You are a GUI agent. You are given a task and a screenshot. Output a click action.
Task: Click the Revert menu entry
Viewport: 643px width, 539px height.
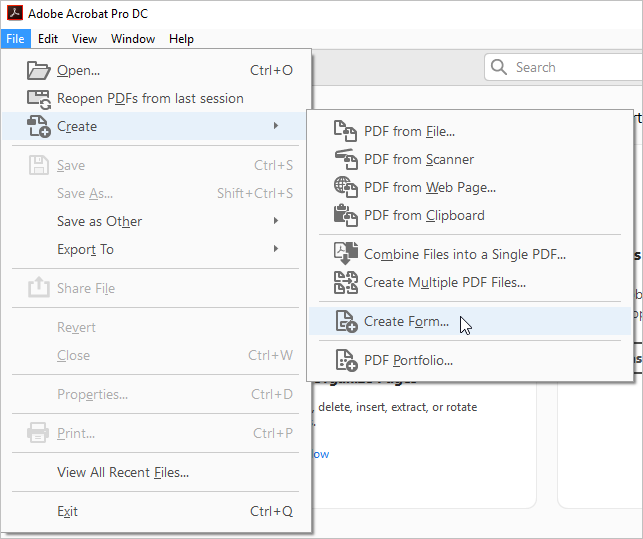[x=155, y=327]
